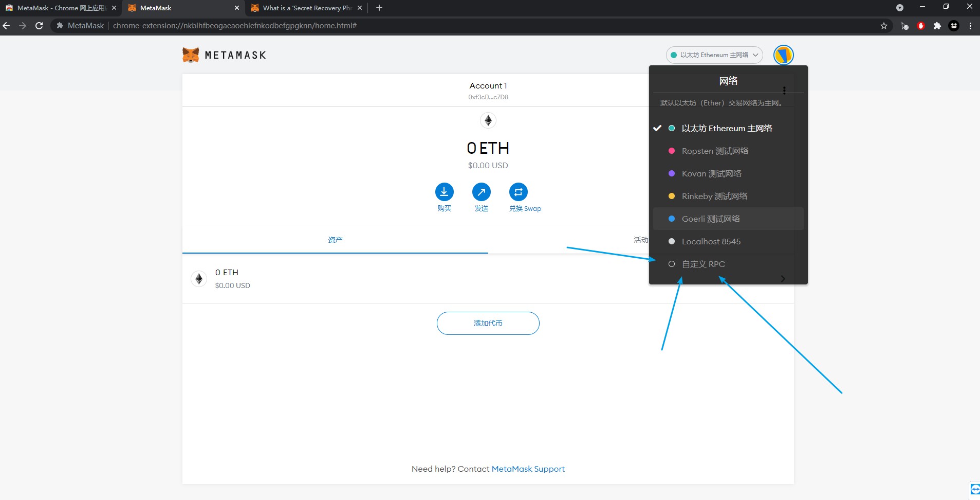Select the Rinkeby 测试网络 network

(x=728, y=196)
